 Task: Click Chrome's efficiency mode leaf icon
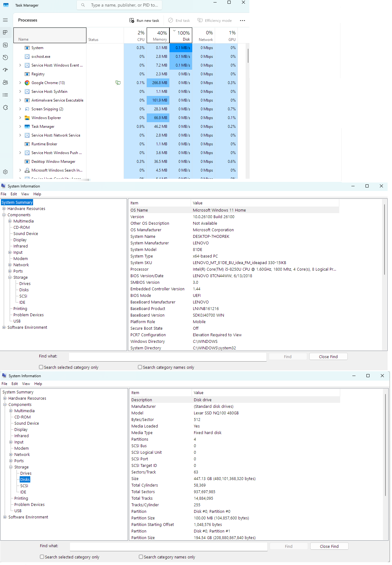point(118,83)
